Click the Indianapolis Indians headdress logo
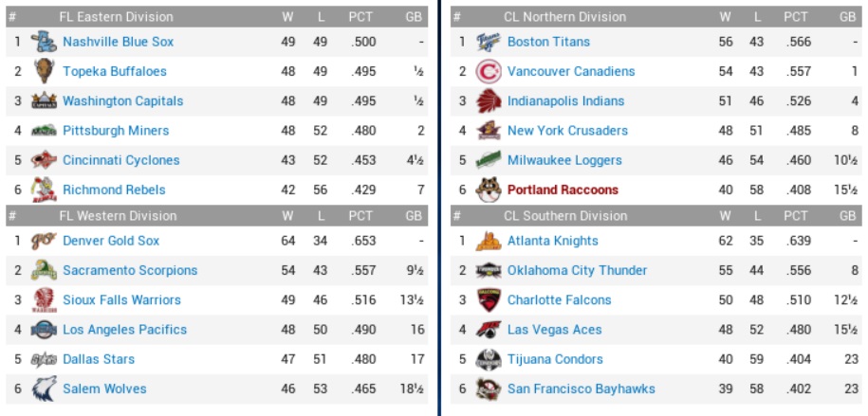The image size is (868, 416). coord(489,101)
